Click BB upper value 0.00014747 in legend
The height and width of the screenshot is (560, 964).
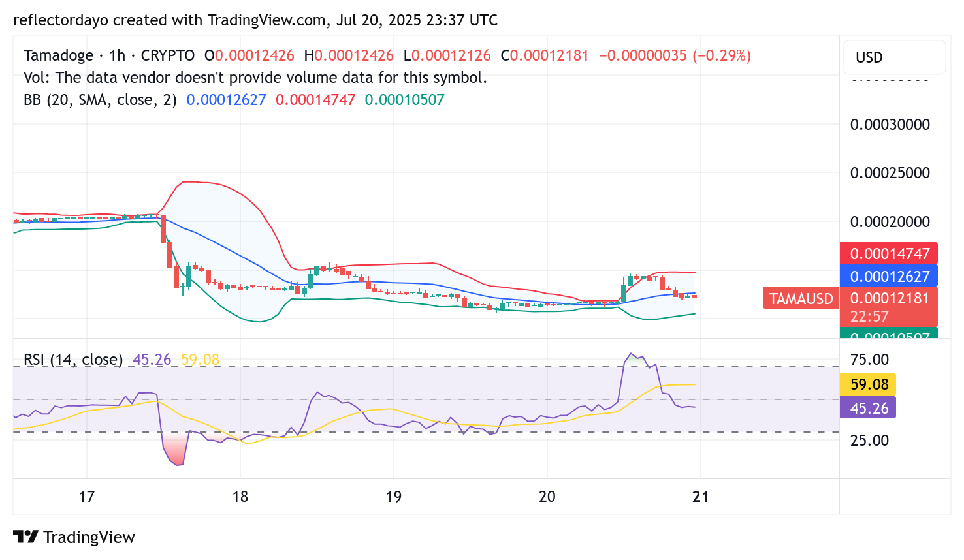tap(315, 100)
